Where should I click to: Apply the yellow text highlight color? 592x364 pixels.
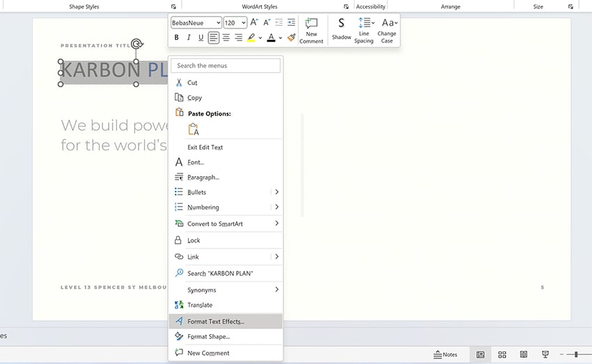click(x=251, y=38)
